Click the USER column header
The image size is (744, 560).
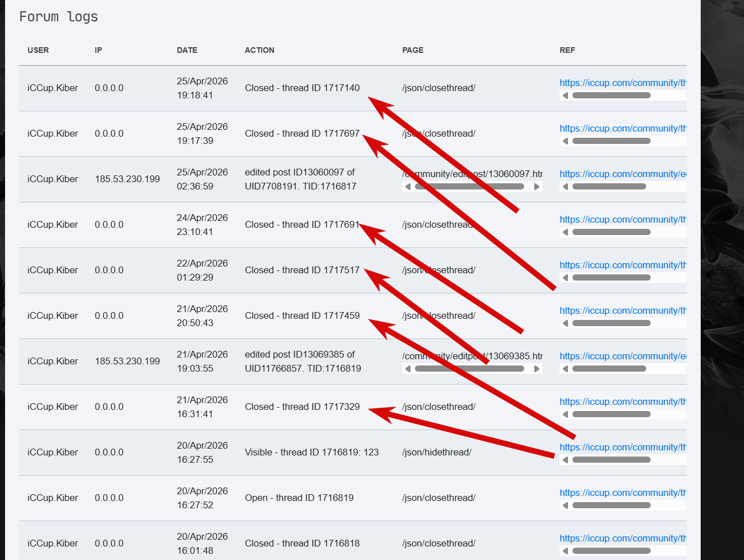click(x=38, y=50)
